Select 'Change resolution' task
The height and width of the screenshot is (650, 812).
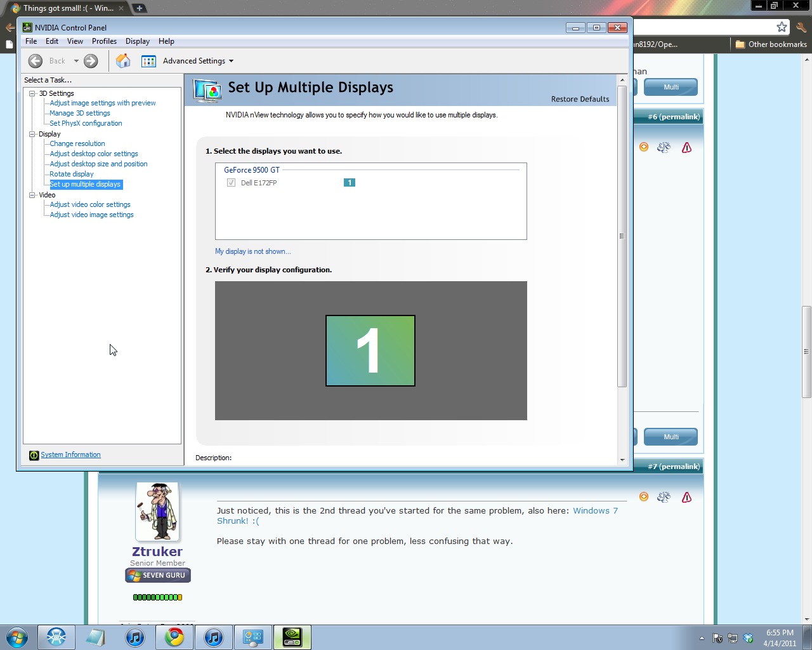[77, 143]
